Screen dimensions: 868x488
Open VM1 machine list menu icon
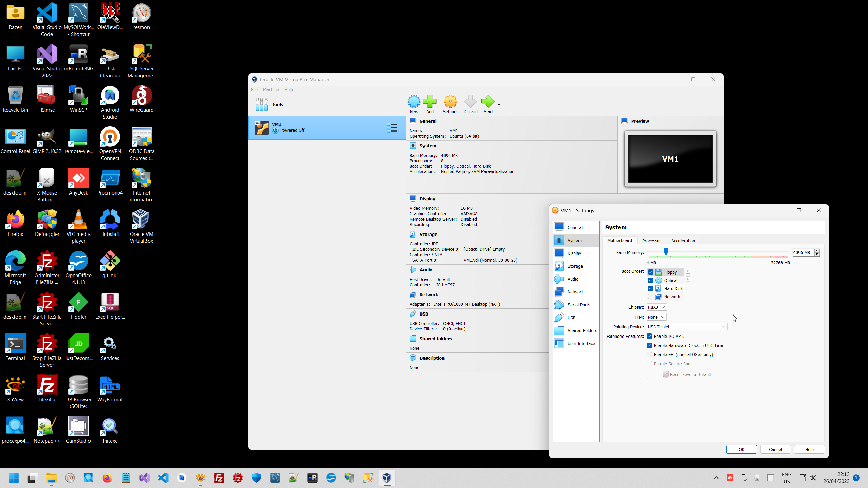coord(392,128)
